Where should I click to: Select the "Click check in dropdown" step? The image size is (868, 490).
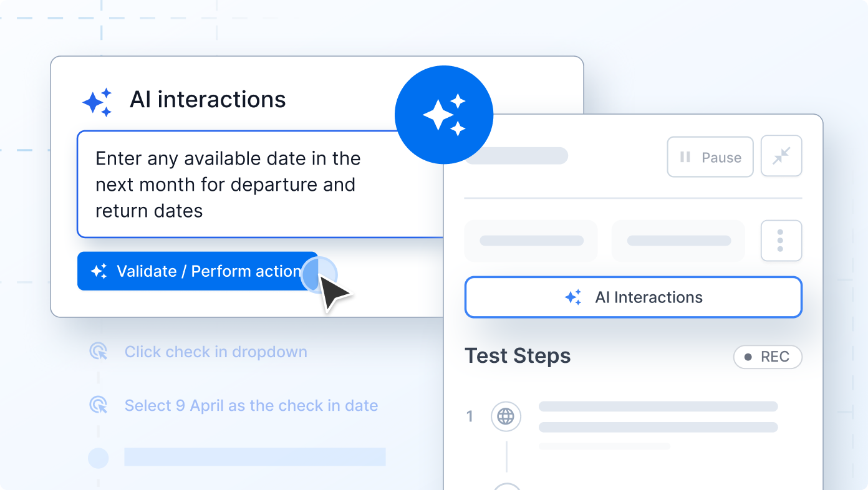[x=216, y=352]
